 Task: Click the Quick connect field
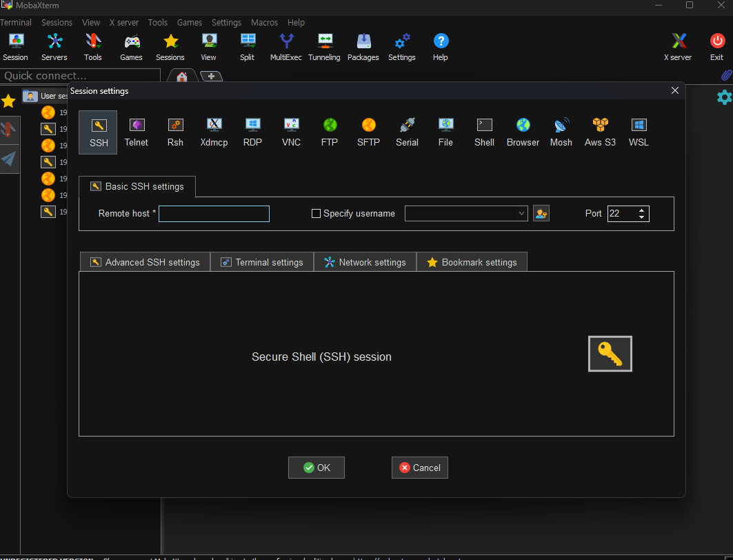[x=80, y=76]
